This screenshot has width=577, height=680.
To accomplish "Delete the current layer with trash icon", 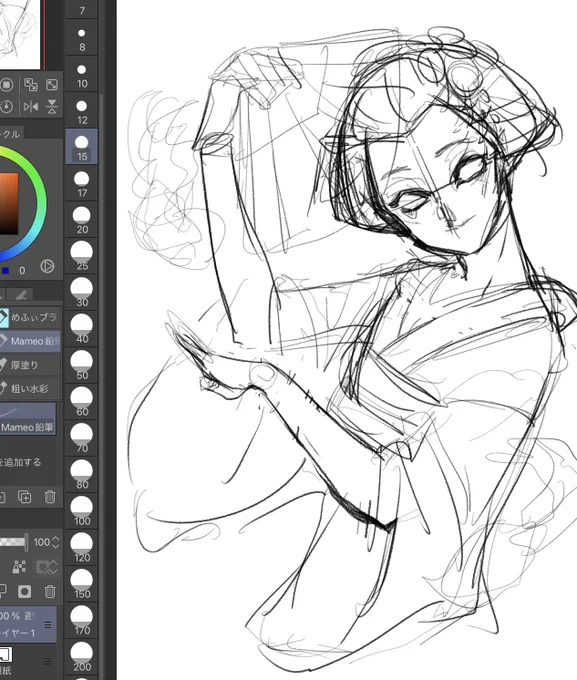I will (x=50, y=591).
